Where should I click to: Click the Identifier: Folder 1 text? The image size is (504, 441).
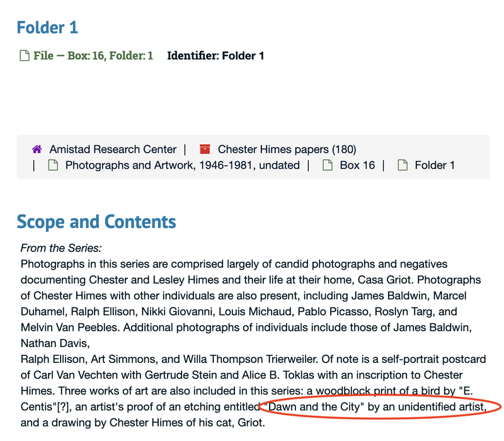tap(215, 55)
